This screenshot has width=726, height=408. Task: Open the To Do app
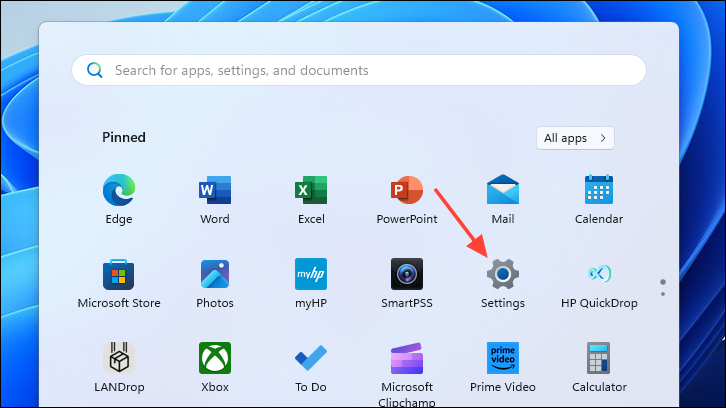coord(311,358)
